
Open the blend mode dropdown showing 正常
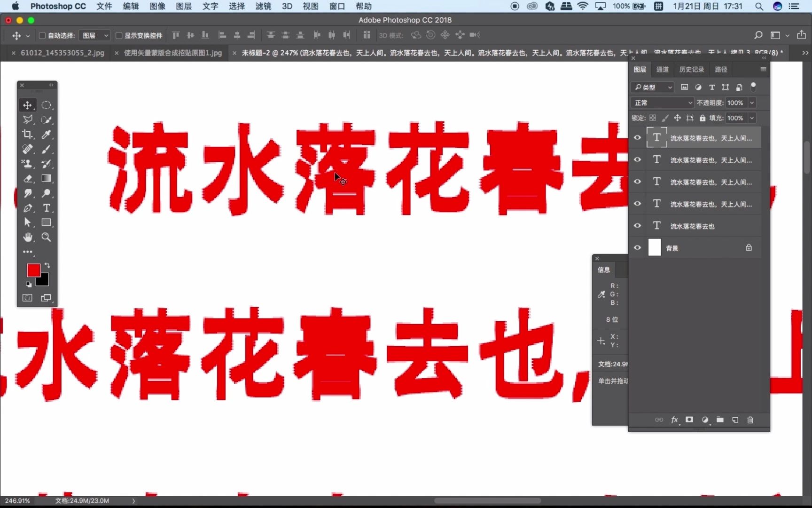tap(662, 103)
